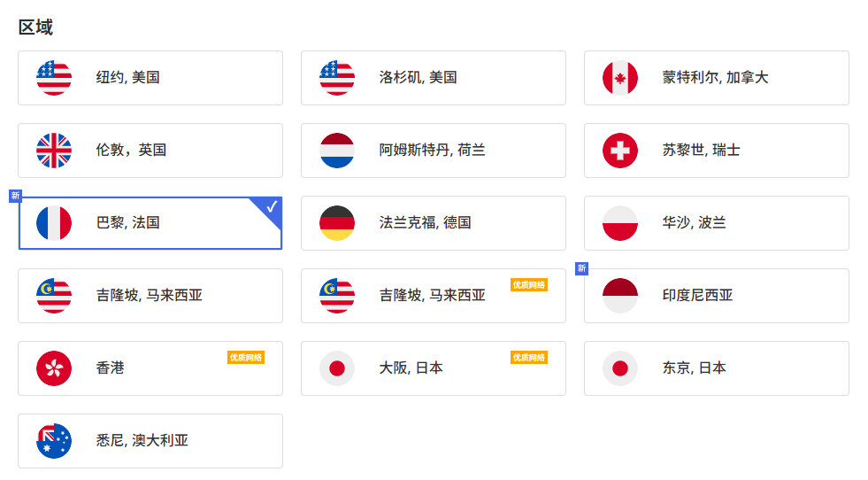
Task: Click the Swiss flag icon for 苏黎世
Action: click(620, 151)
